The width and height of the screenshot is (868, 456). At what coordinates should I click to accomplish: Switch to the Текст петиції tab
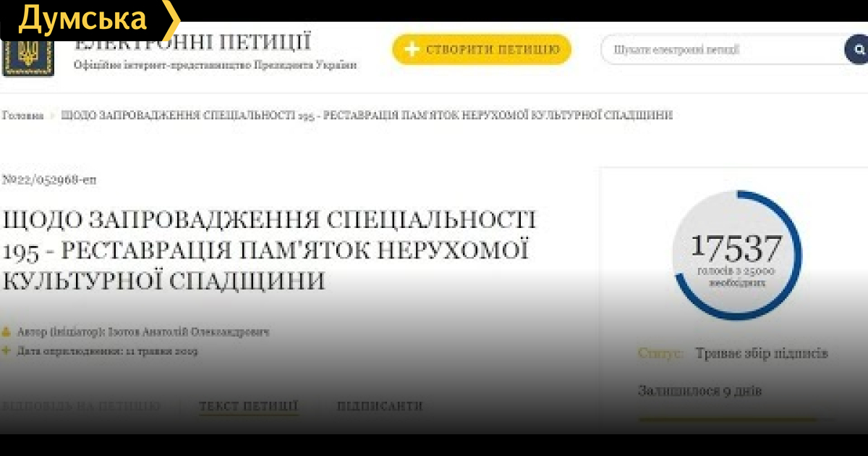click(248, 406)
